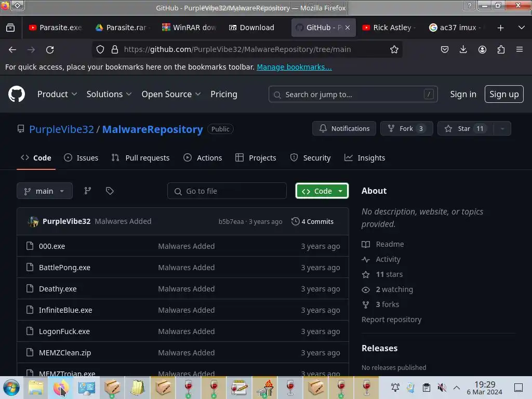Reload the page with refresh icon
Viewport: 532px width, 399px height.
point(50,49)
